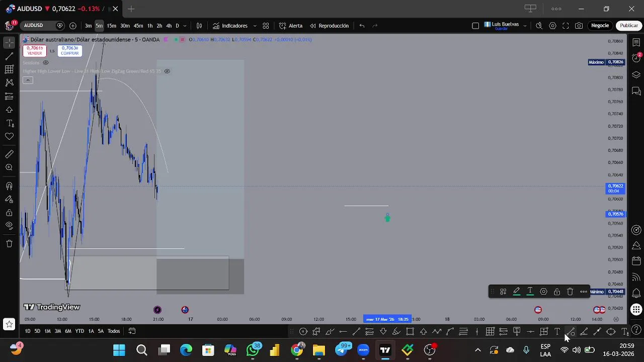The height and width of the screenshot is (362, 644).
Task: Enter fullscreen mode
Action: 566,26
